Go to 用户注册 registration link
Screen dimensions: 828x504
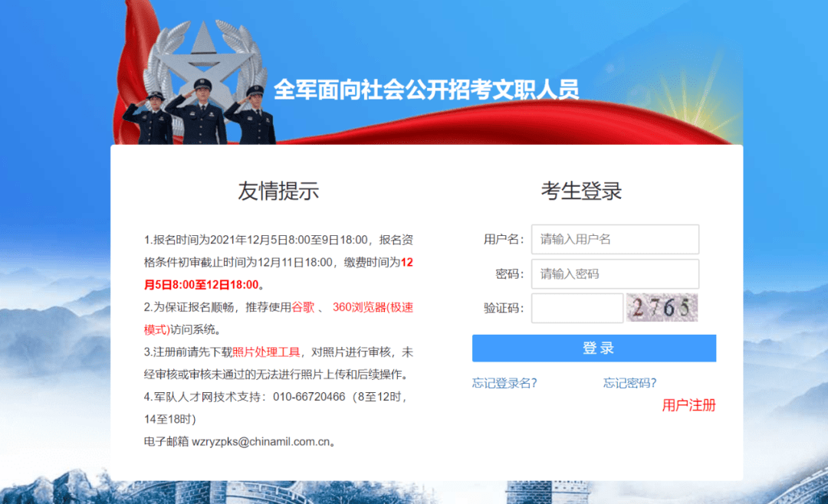point(689,405)
